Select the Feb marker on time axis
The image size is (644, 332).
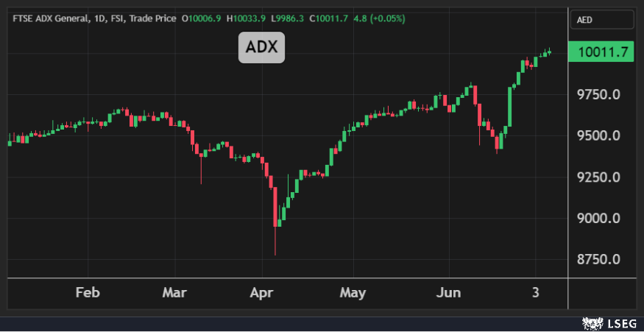(88, 292)
